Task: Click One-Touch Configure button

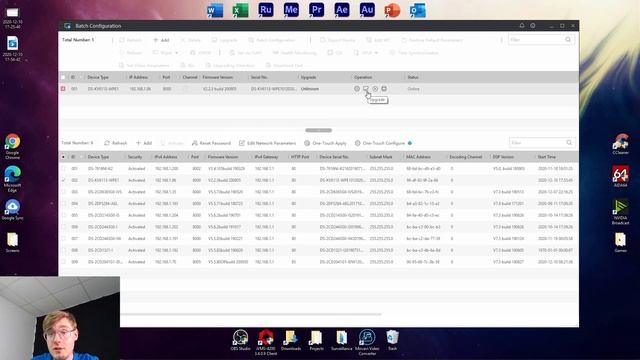Action: pyautogui.click(x=380, y=143)
